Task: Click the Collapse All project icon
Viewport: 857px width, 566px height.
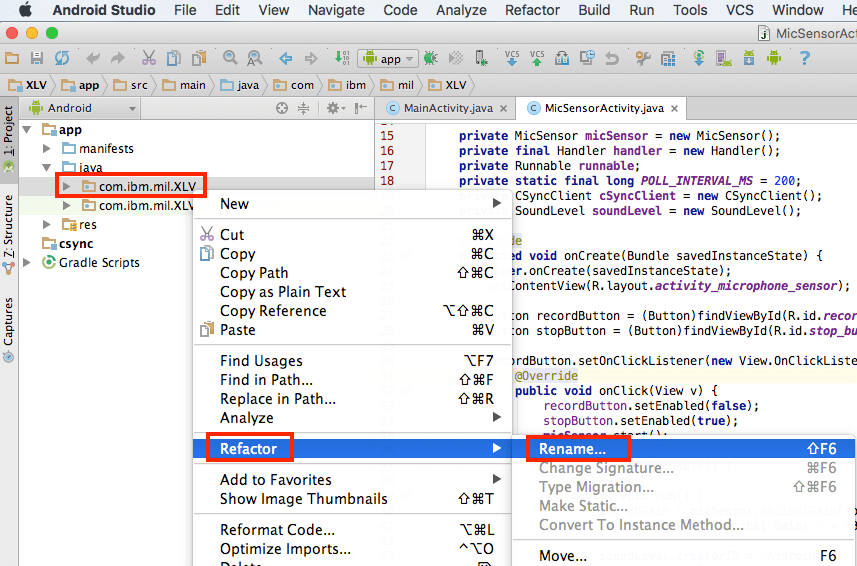Action: (303, 108)
